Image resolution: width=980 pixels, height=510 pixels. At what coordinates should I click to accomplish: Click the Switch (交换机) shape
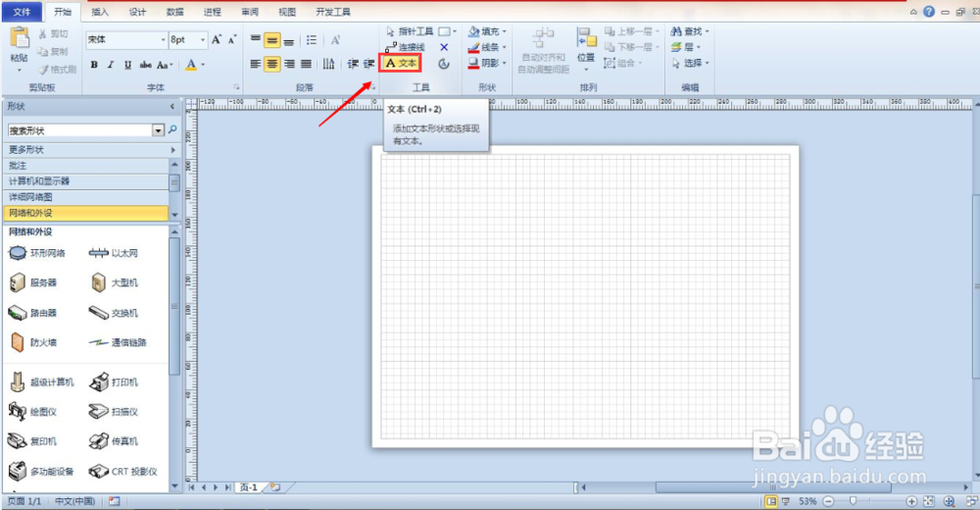[x=113, y=313]
